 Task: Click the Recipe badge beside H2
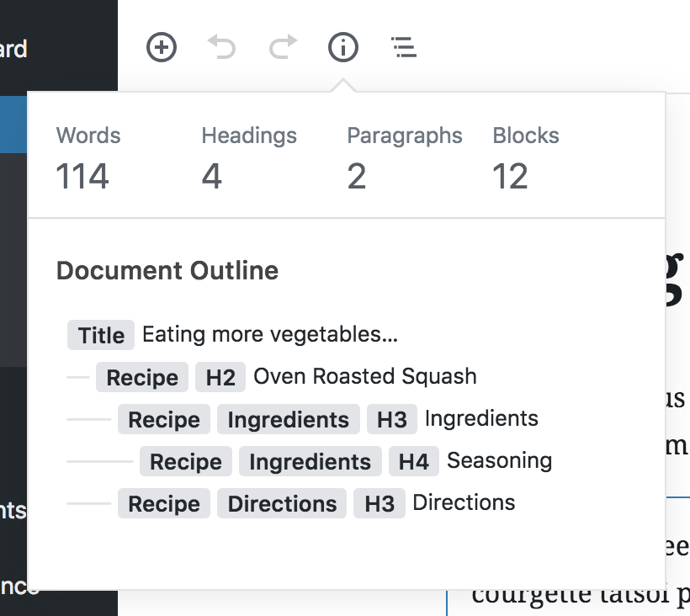point(142,377)
